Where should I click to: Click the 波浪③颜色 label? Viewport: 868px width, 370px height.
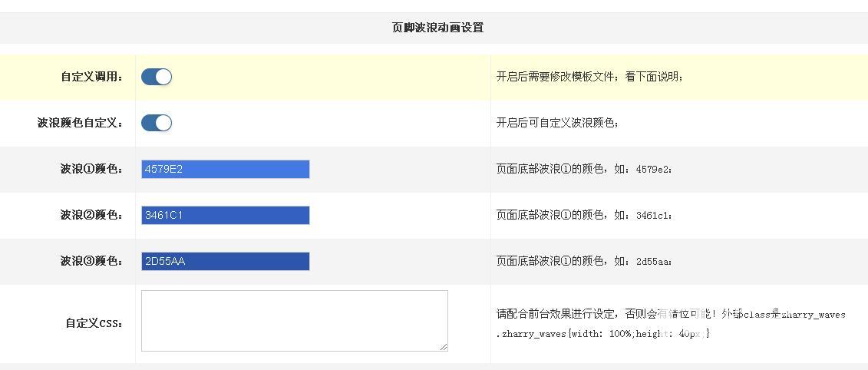tap(91, 261)
